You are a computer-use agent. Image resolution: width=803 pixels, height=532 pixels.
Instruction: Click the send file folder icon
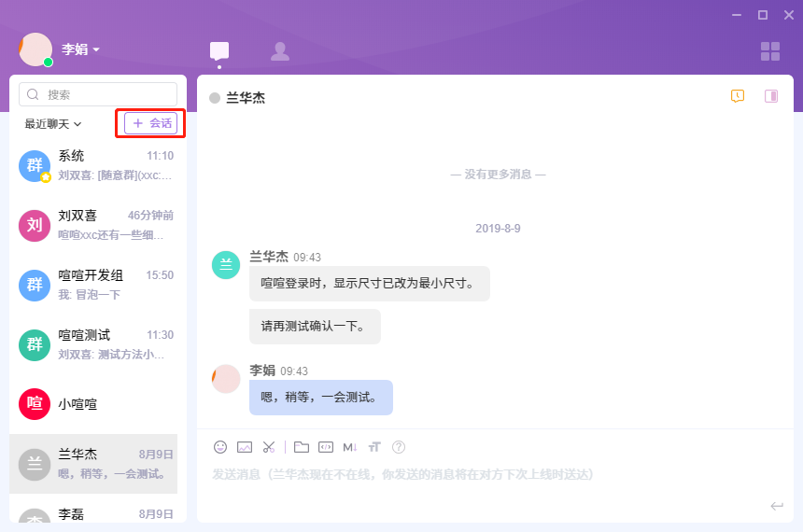point(302,447)
